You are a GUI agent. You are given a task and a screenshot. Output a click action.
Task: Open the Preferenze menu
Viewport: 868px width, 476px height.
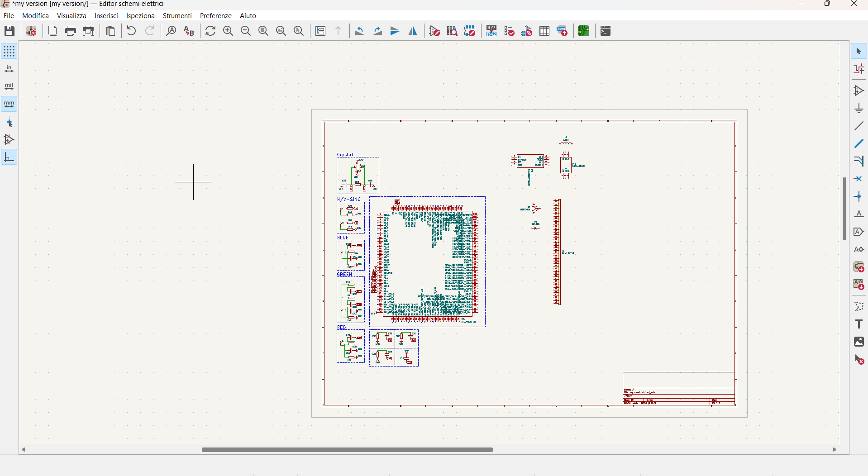pos(215,16)
